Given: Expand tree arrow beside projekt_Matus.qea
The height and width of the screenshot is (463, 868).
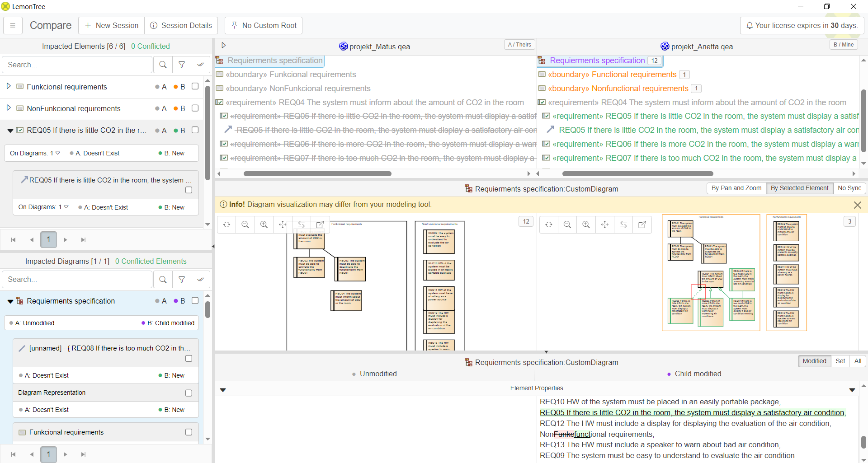Looking at the screenshot, I should pyautogui.click(x=223, y=45).
